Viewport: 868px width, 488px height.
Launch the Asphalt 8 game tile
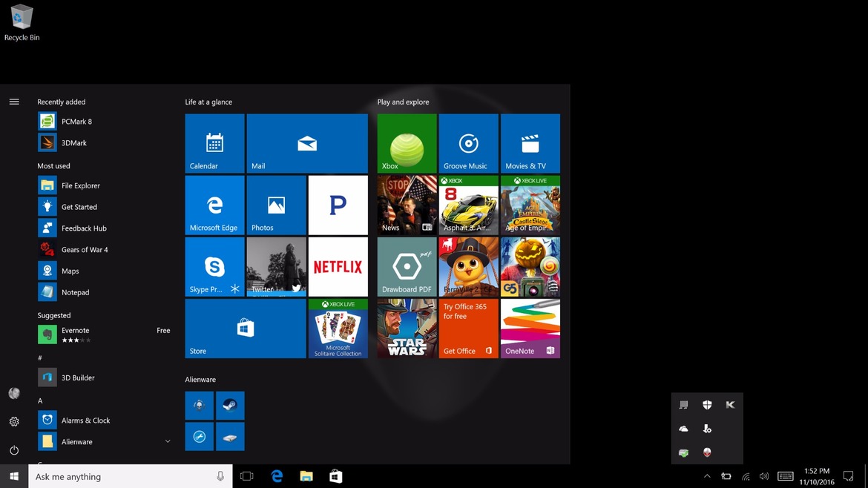pos(468,205)
